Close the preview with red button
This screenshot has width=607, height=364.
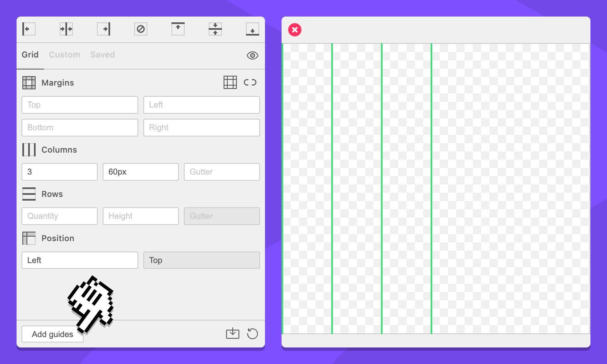(295, 30)
